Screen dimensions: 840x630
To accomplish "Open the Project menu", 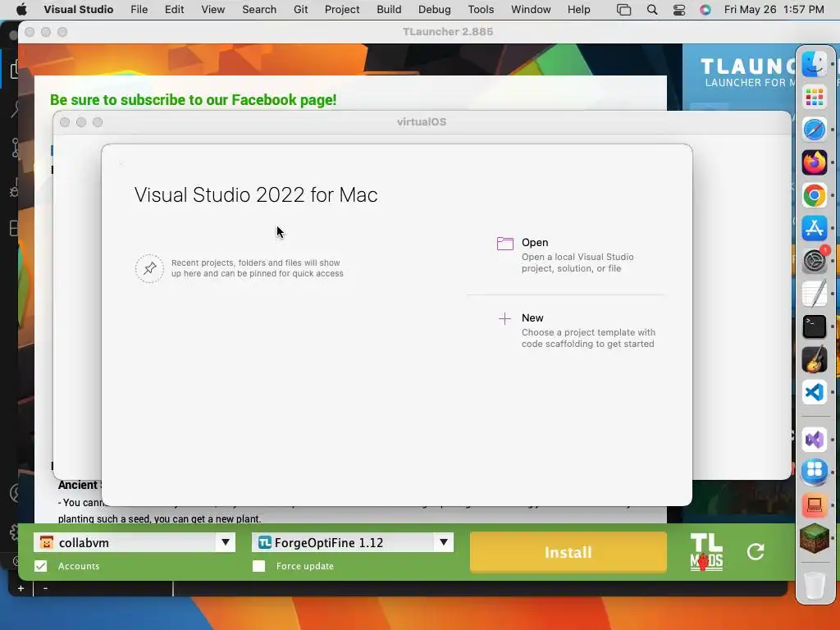I will click(342, 10).
